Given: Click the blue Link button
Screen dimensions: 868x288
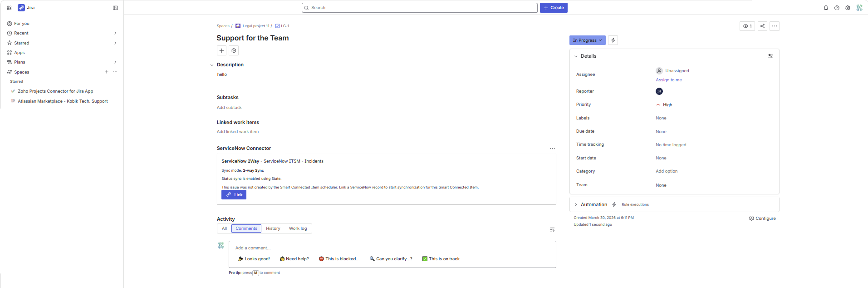Looking at the screenshot, I should coord(234,194).
